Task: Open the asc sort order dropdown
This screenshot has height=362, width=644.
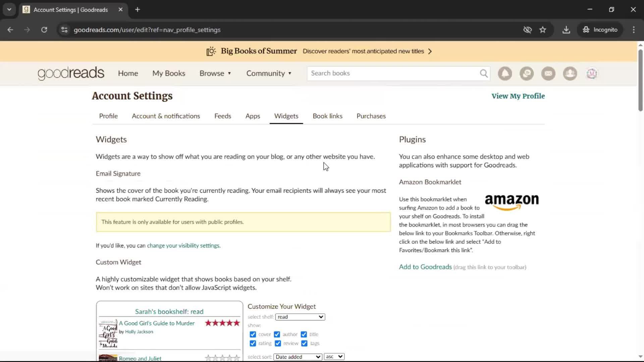Action: (334, 357)
